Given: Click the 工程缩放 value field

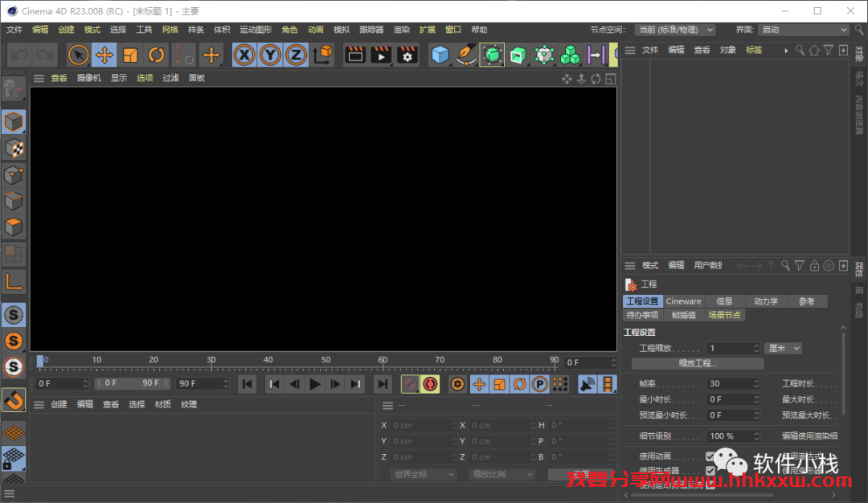Looking at the screenshot, I should click(x=734, y=348).
